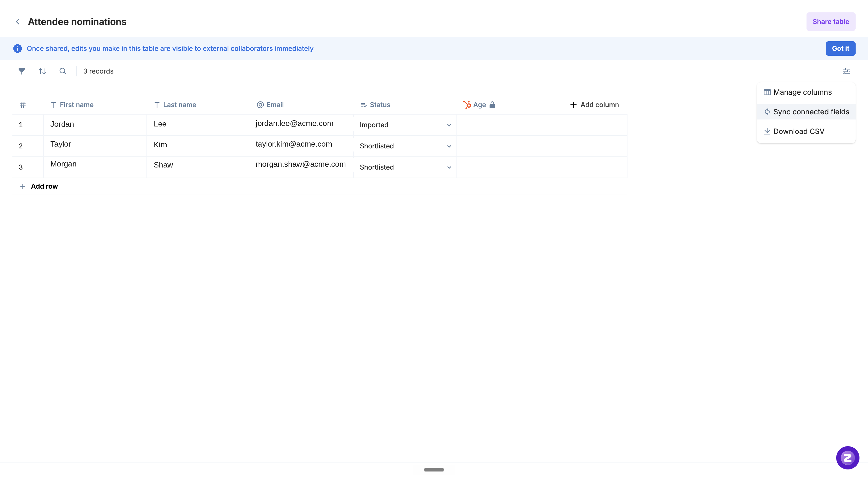Select the Morgan first name cell
The height and width of the screenshot is (479, 868).
coord(95,167)
